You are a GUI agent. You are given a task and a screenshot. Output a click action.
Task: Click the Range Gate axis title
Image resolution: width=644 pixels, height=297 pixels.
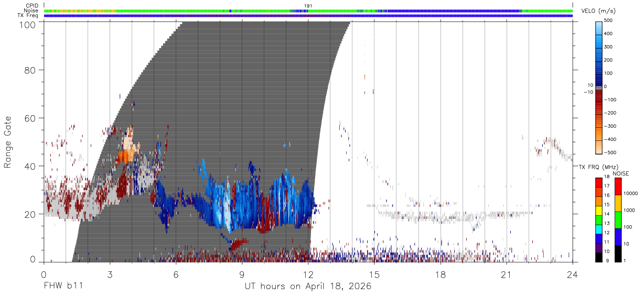click(x=8, y=142)
